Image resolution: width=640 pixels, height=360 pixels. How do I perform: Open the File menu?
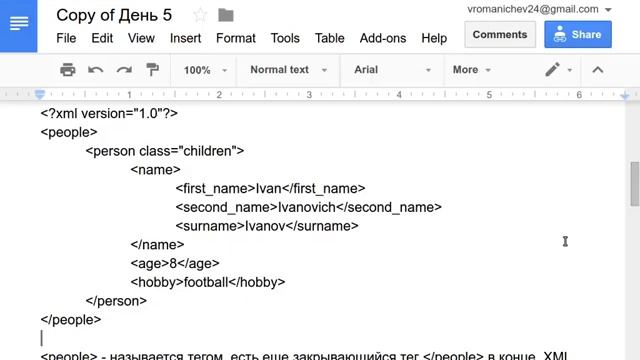coord(66,38)
